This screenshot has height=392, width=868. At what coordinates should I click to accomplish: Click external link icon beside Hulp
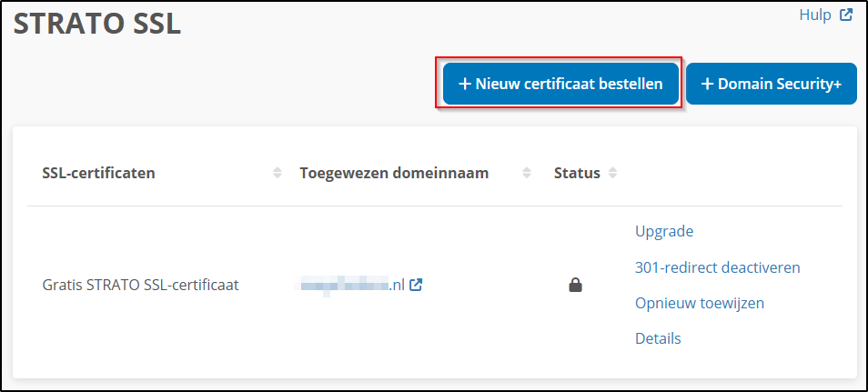click(846, 15)
